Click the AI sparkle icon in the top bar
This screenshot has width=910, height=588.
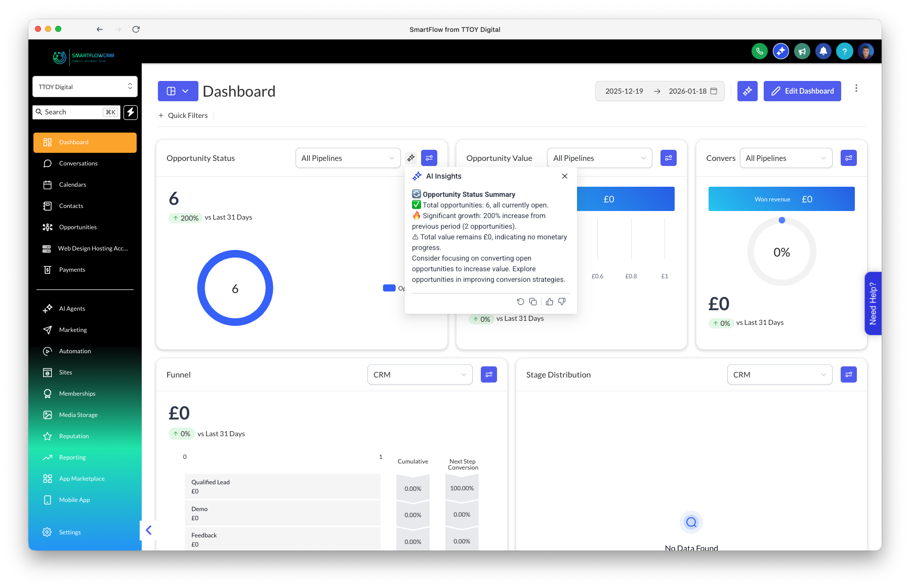(x=780, y=51)
